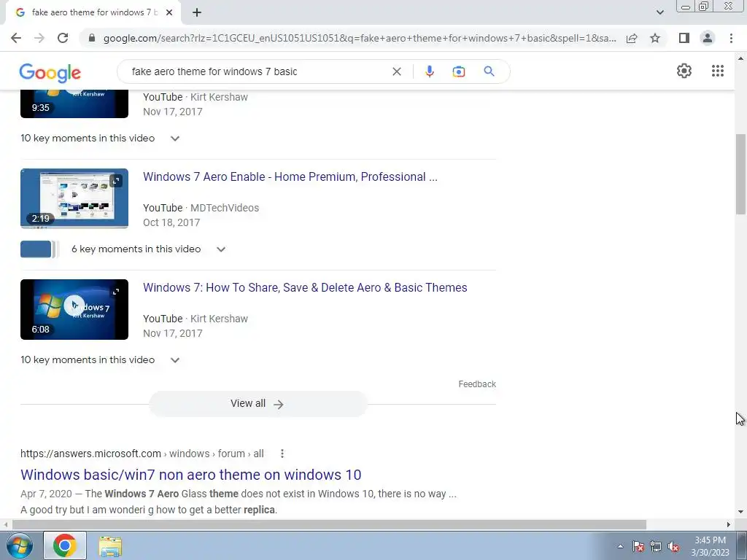Open the tab search dropdown arrow

(659, 12)
